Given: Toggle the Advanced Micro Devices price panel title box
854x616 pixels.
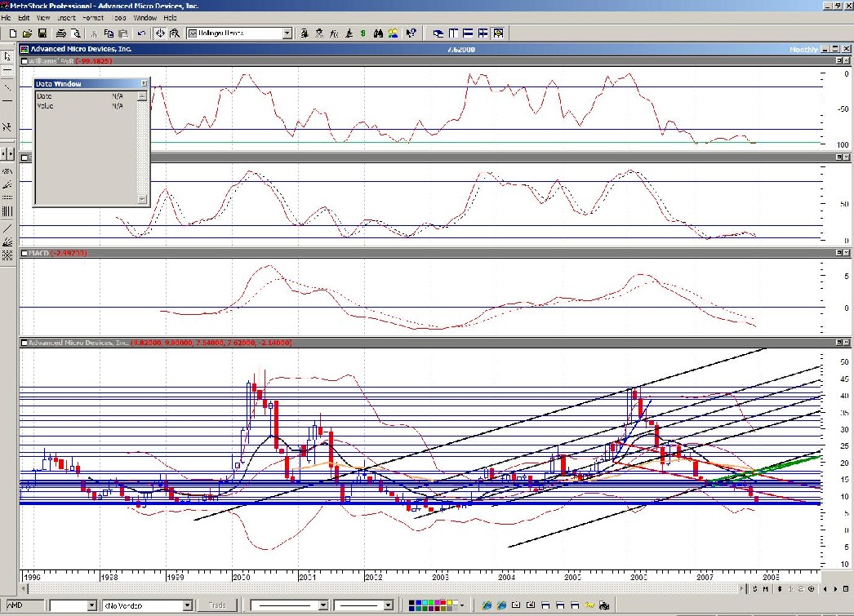Looking at the screenshot, I should [24, 343].
